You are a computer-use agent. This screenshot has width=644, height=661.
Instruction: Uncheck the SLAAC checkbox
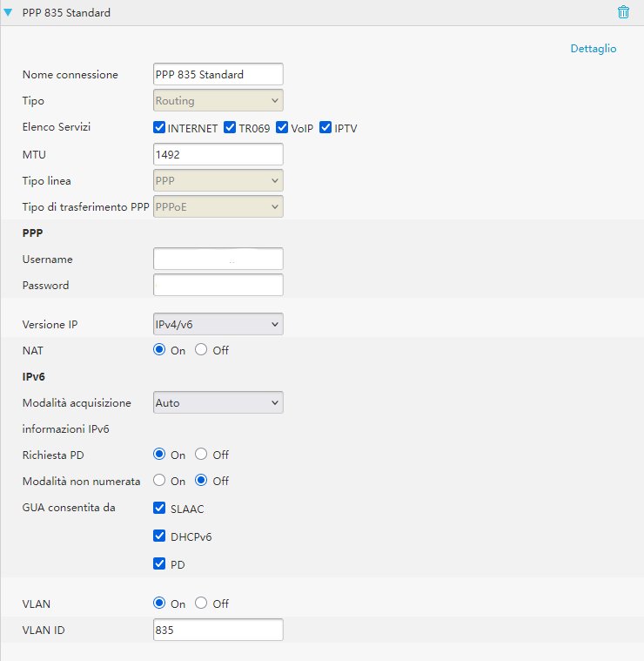click(x=159, y=508)
